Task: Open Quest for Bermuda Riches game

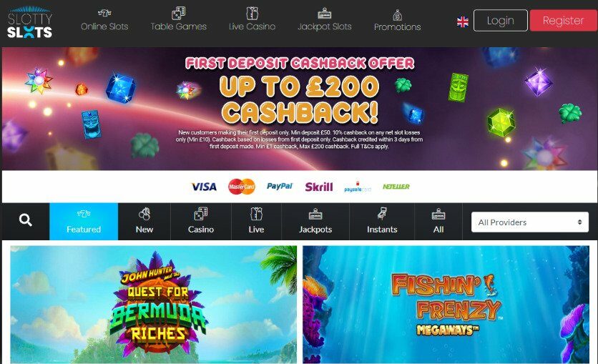Action: pyautogui.click(x=154, y=305)
